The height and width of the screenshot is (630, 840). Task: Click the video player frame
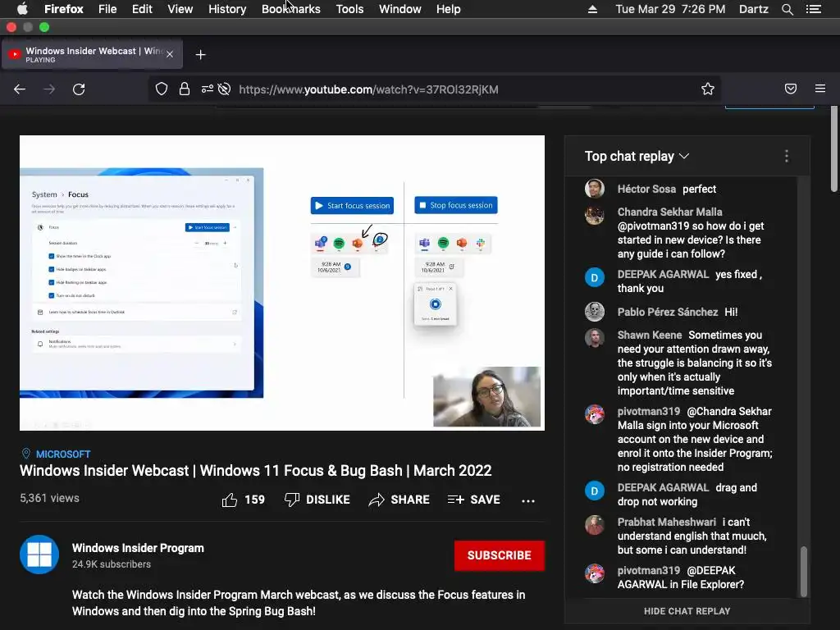point(282,282)
